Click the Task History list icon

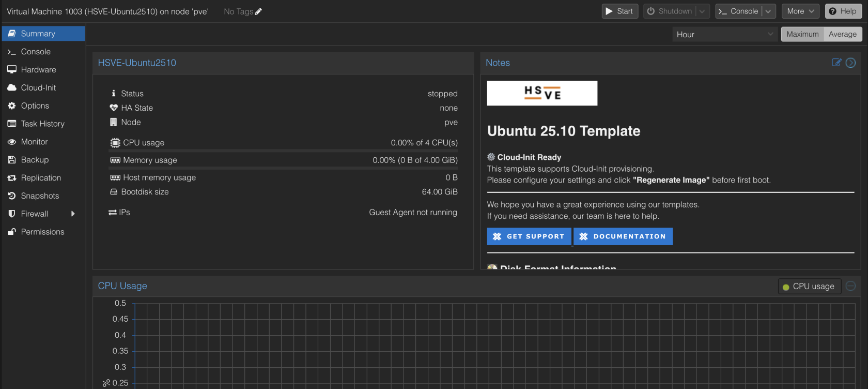coord(12,124)
